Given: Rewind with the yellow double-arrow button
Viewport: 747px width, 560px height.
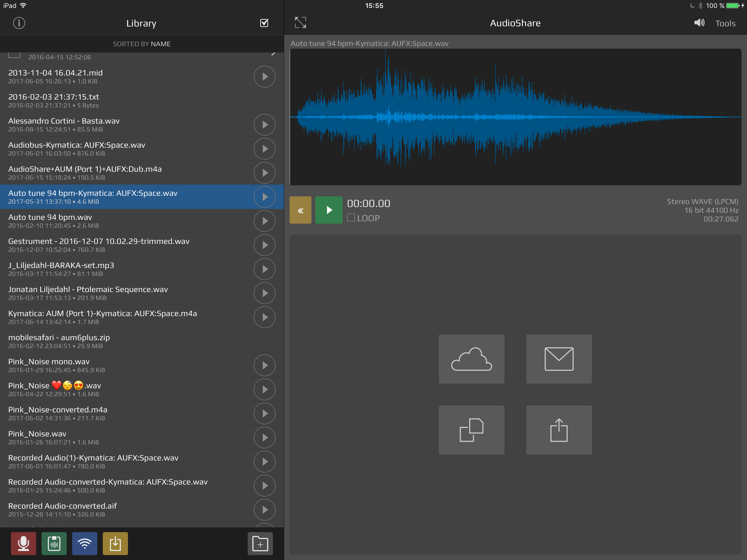Looking at the screenshot, I should 300,210.
